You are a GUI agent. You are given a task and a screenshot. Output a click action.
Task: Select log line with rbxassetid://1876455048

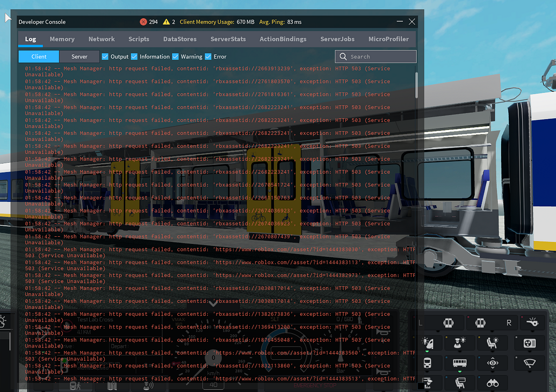(x=207, y=343)
